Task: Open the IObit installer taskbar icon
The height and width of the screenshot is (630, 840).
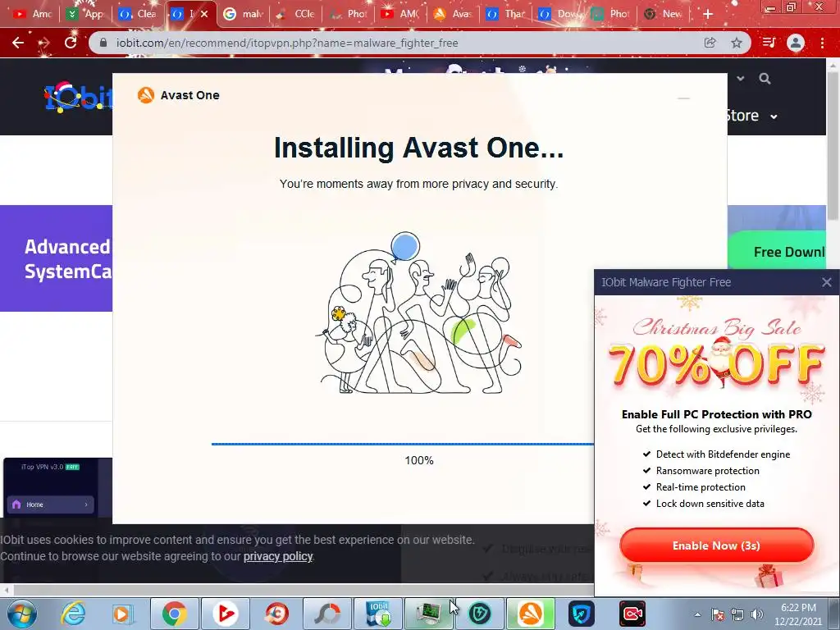Action: (378, 614)
